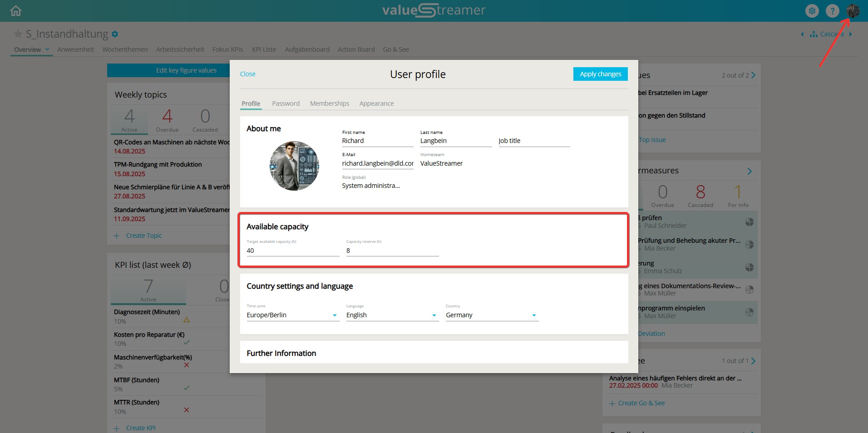868x433 pixels.
Task: Click the home icon in header
Action: [16, 11]
